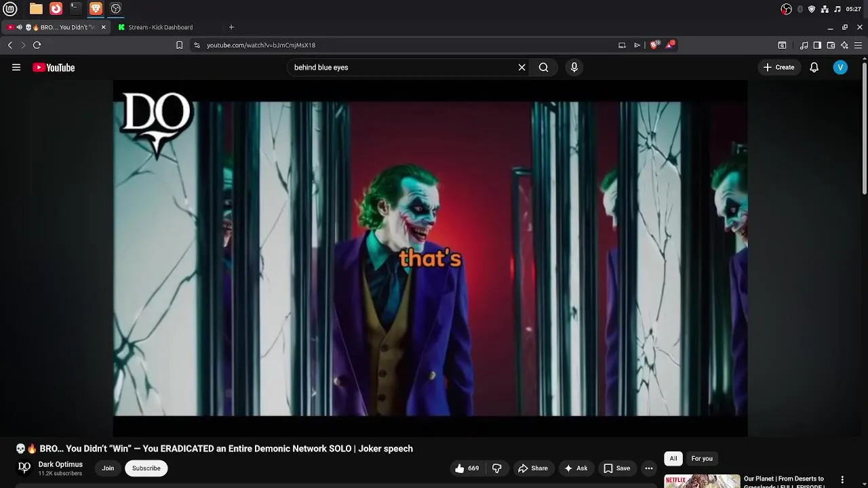The width and height of the screenshot is (868, 488).
Task: Open the Brave main menu
Action: [x=858, y=45]
